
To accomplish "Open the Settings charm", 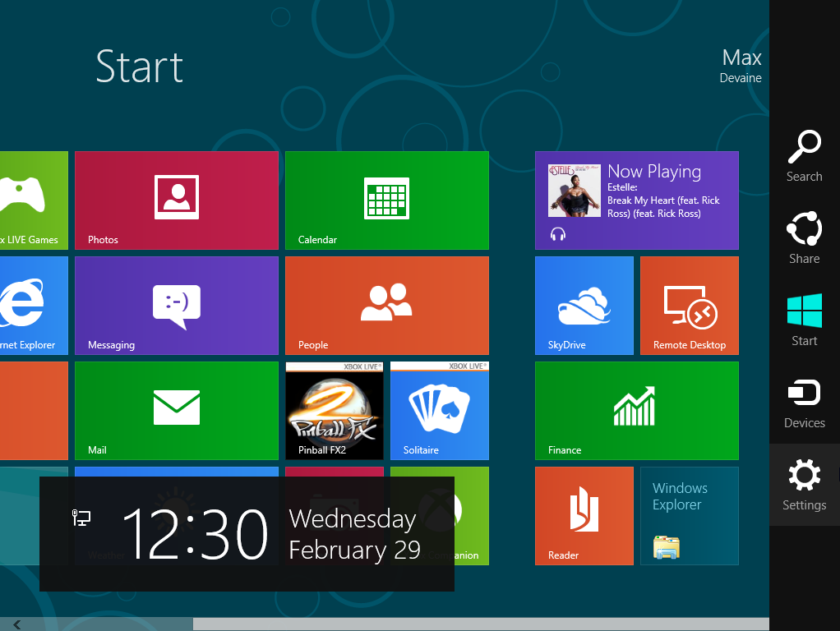I will [x=804, y=484].
